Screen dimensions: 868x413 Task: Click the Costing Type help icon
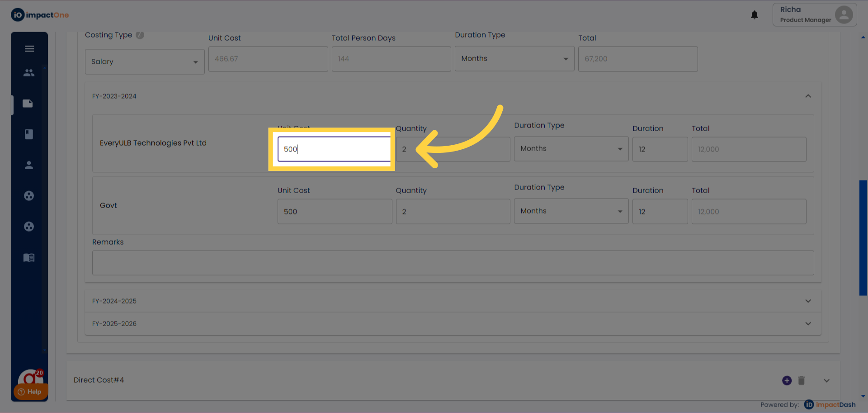[140, 35]
